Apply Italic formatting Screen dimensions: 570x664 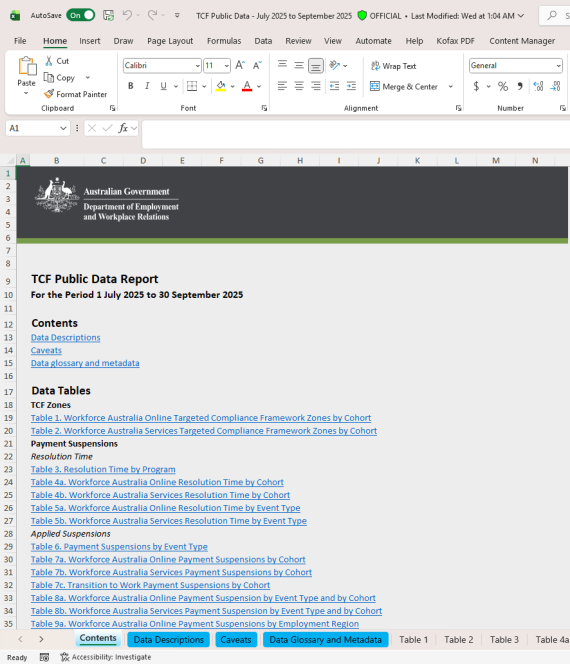pos(147,86)
